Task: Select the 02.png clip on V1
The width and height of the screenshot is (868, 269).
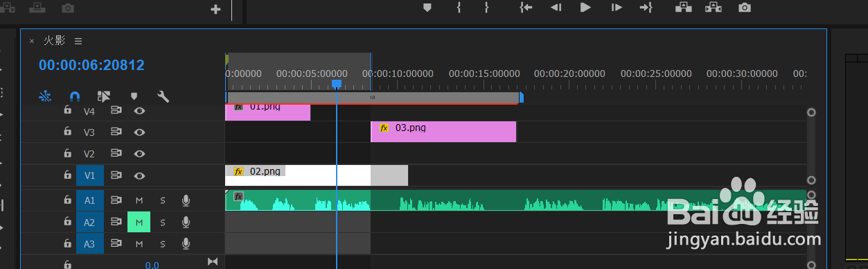Action: pos(317,175)
